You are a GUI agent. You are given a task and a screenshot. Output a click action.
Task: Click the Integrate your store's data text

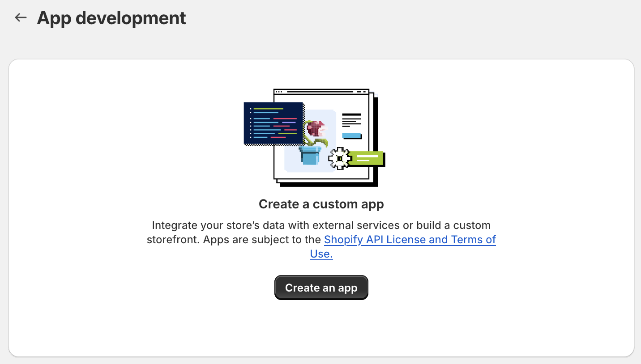tap(321, 225)
